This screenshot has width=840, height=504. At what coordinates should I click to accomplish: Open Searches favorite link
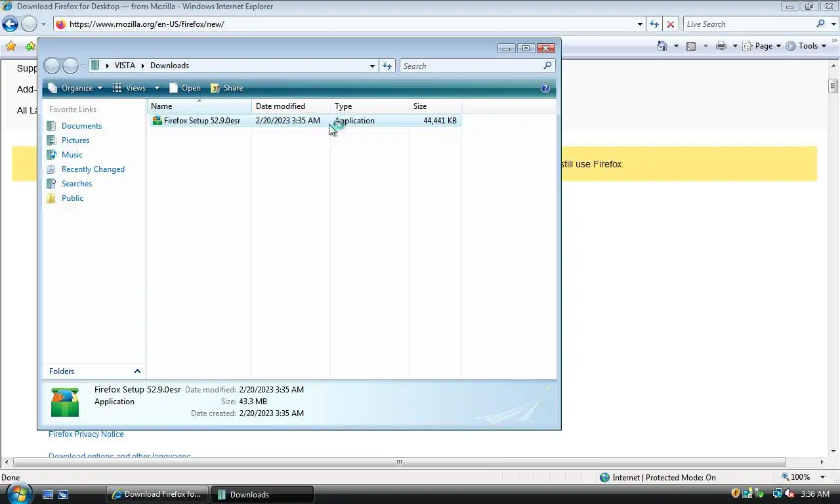(x=77, y=184)
